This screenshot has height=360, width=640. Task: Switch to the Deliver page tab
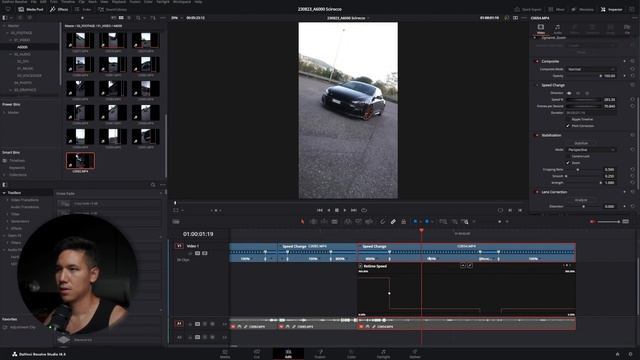click(x=415, y=353)
